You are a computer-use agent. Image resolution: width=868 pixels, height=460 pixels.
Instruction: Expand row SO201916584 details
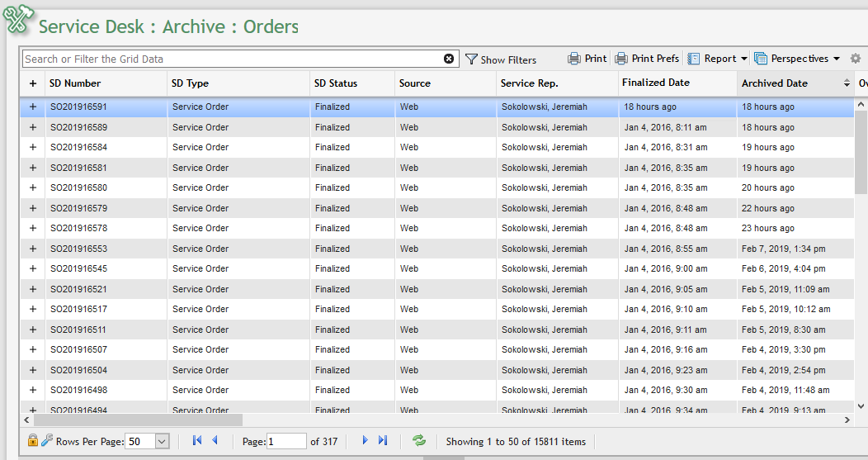(33, 147)
